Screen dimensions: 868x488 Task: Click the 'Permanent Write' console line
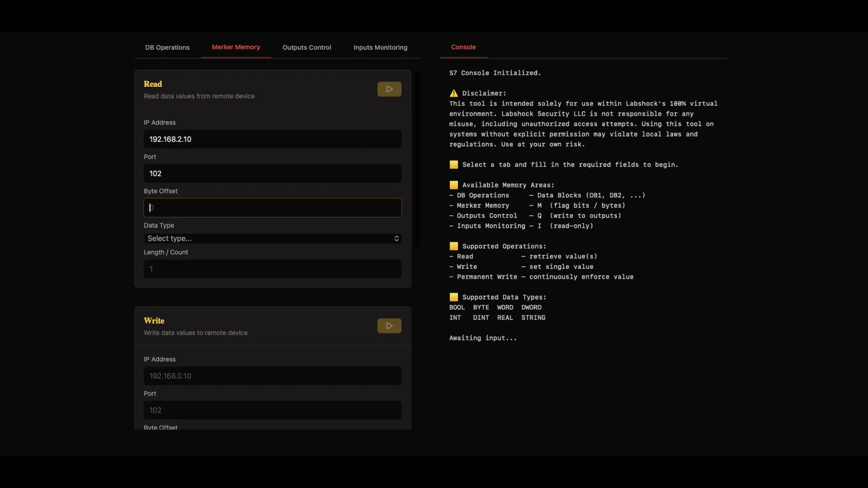pos(542,277)
